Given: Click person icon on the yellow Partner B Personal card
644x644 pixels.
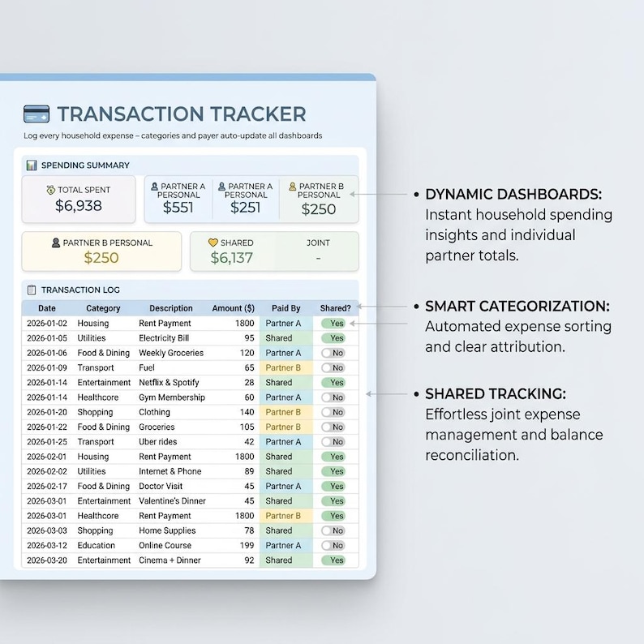Looking at the screenshot, I should [56, 243].
